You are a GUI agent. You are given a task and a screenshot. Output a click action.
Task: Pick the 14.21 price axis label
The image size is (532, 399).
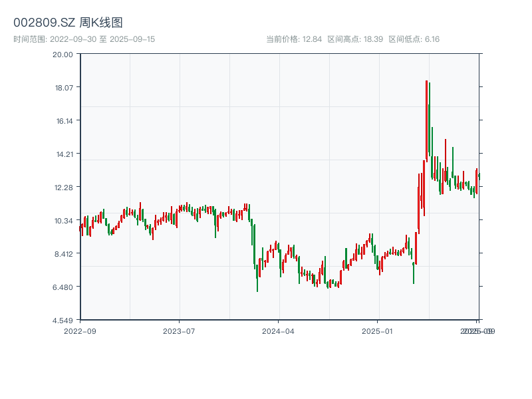[x=63, y=154]
